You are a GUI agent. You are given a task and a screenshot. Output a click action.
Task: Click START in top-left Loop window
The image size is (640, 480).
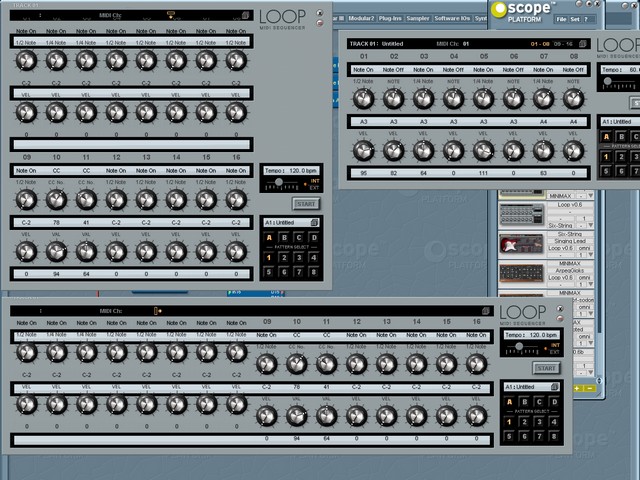pos(306,204)
